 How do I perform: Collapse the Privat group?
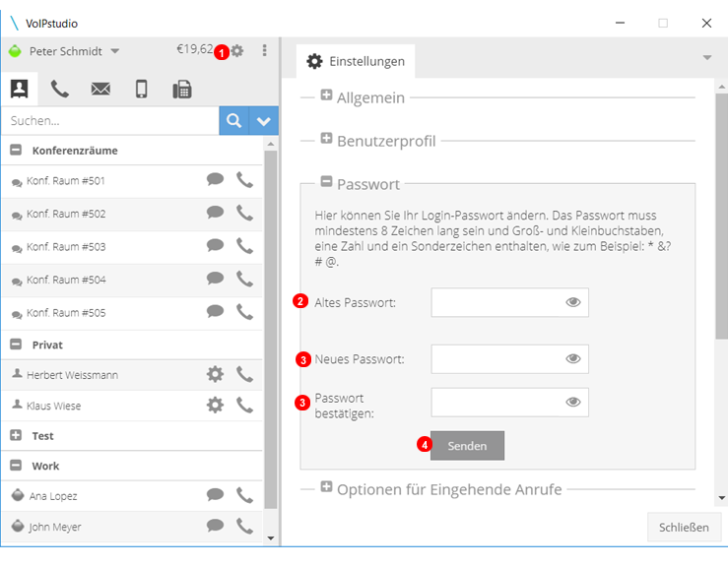point(16,345)
